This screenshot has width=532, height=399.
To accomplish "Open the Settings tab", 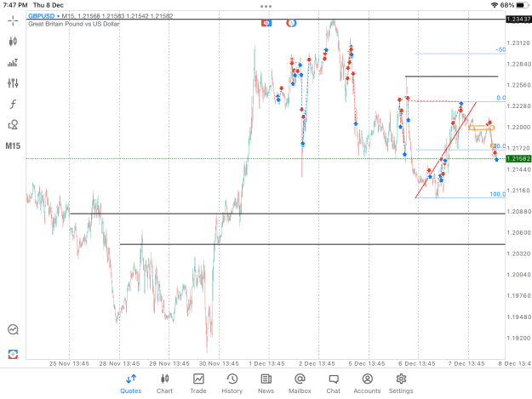I will coord(401,384).
